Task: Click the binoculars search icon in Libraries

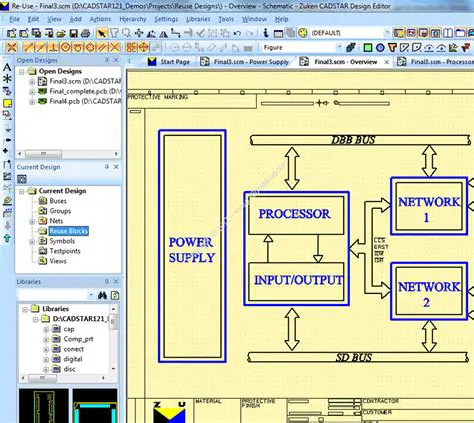Action: [x=102, y=295]
